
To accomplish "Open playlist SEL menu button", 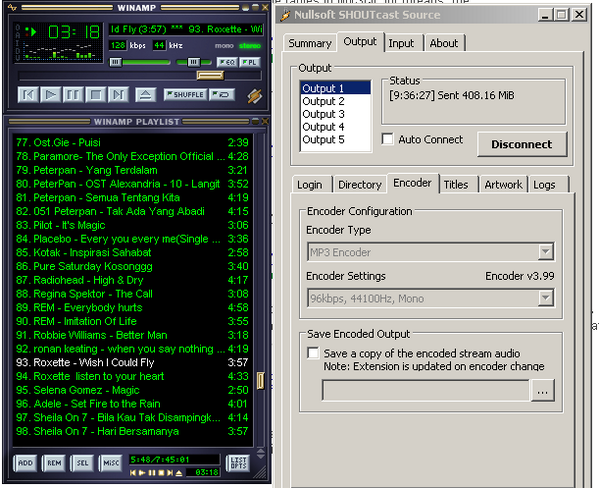I will tap(83, 463).
